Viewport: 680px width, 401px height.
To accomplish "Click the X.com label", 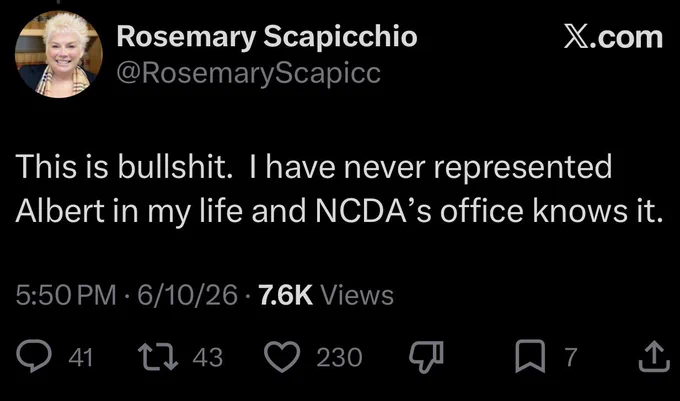I will pos(613,37).
